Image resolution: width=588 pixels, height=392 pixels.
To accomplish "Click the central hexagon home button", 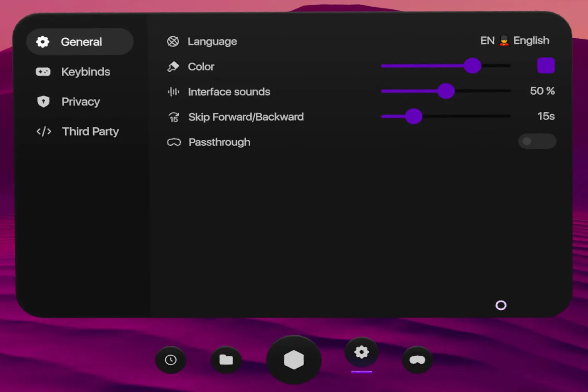I will coord(294,360).
